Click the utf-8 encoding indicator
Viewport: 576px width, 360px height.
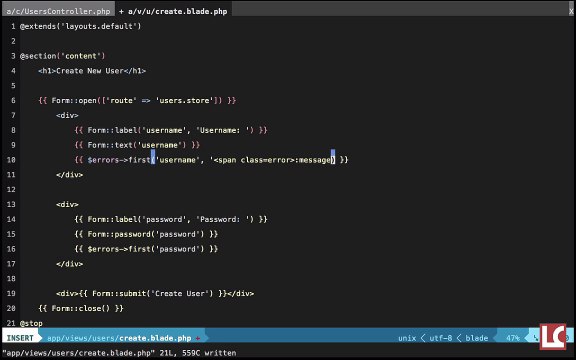tap(440, 338)
